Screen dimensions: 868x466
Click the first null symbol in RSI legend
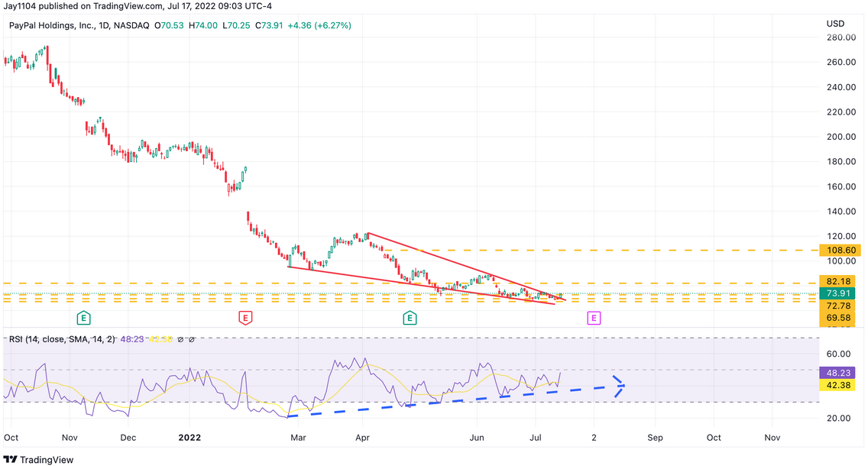pyautogui.click(x=180, y=339)
